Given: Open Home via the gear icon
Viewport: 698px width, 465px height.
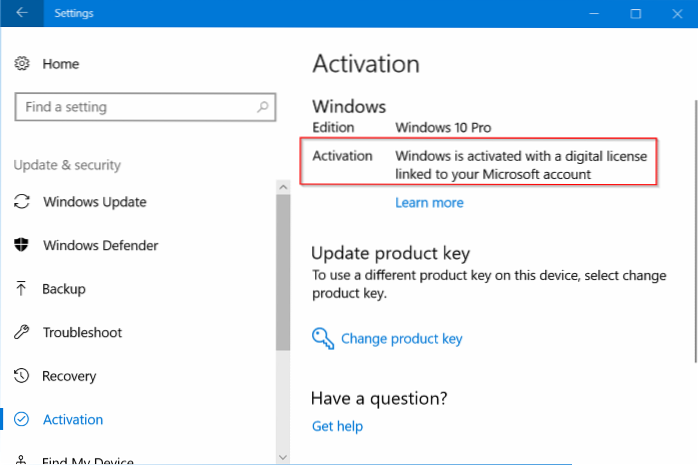Looking at the screenshot, I should [x=22, y=64].
